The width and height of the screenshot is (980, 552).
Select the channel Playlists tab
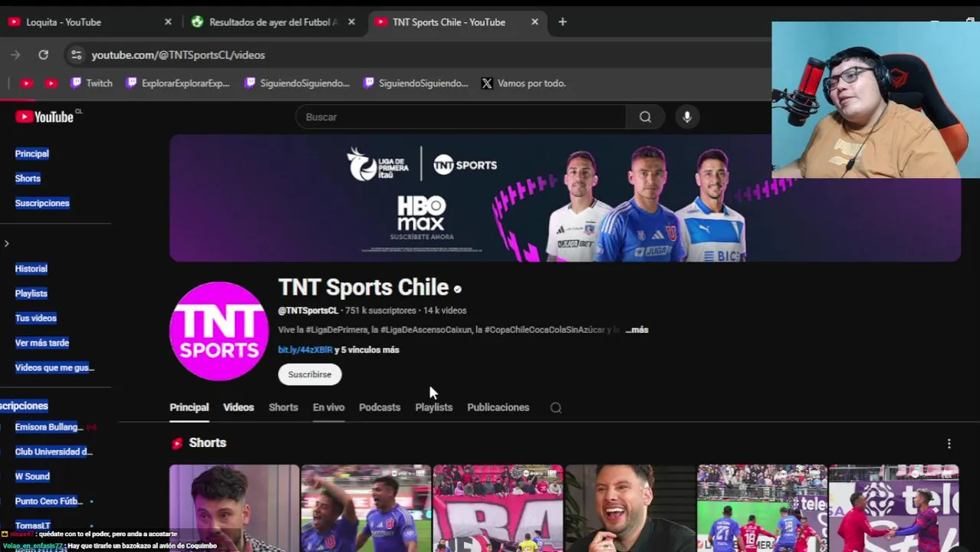[x=434, y=407]
